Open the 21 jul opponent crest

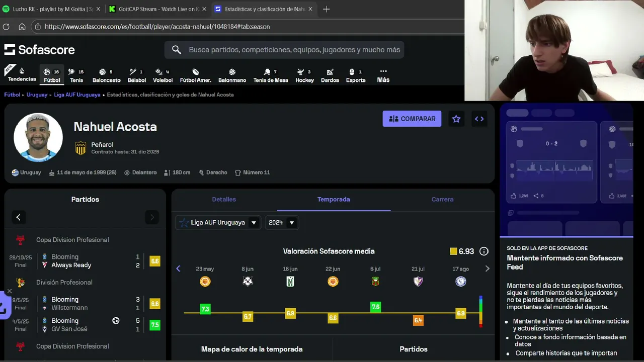pos(418,282)
